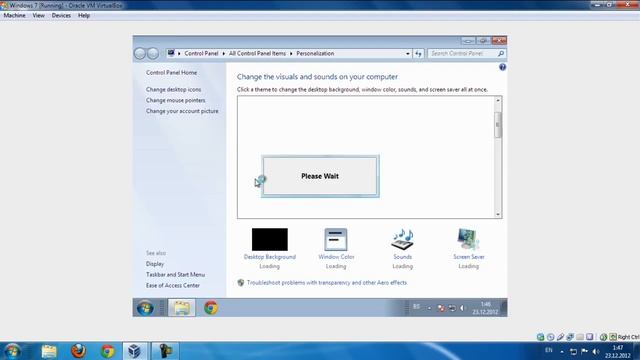Open Ease of Access Center link
640x360 pixels.
[x=173, y=286]
